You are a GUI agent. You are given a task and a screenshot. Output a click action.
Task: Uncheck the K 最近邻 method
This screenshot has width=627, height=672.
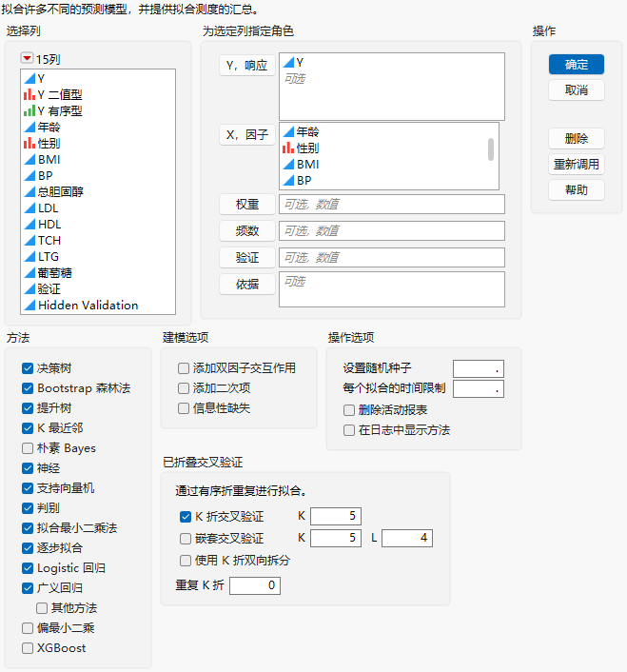click(x=28, y=428)
